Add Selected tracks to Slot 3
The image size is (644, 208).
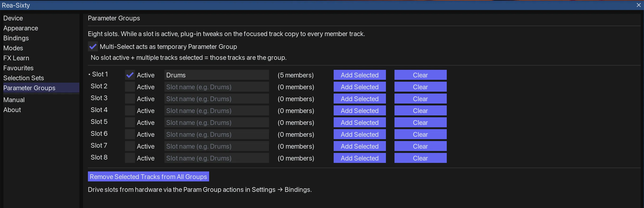pyautogui.click(x=360, y=99)
